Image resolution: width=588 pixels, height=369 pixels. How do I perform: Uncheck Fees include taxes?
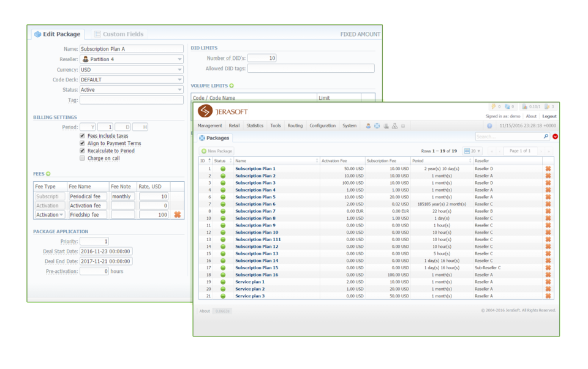(x=82, y=136)
